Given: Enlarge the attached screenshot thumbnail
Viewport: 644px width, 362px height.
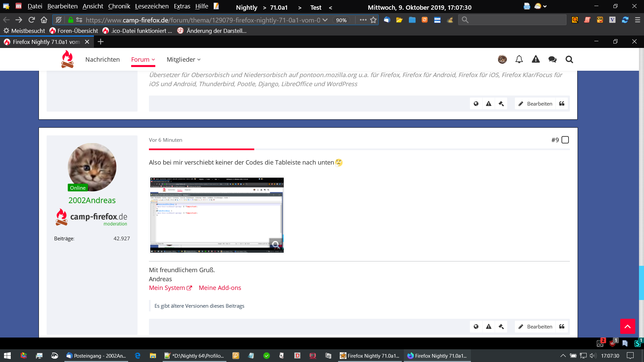Looking at the screenshot, I should click(217, 215).
